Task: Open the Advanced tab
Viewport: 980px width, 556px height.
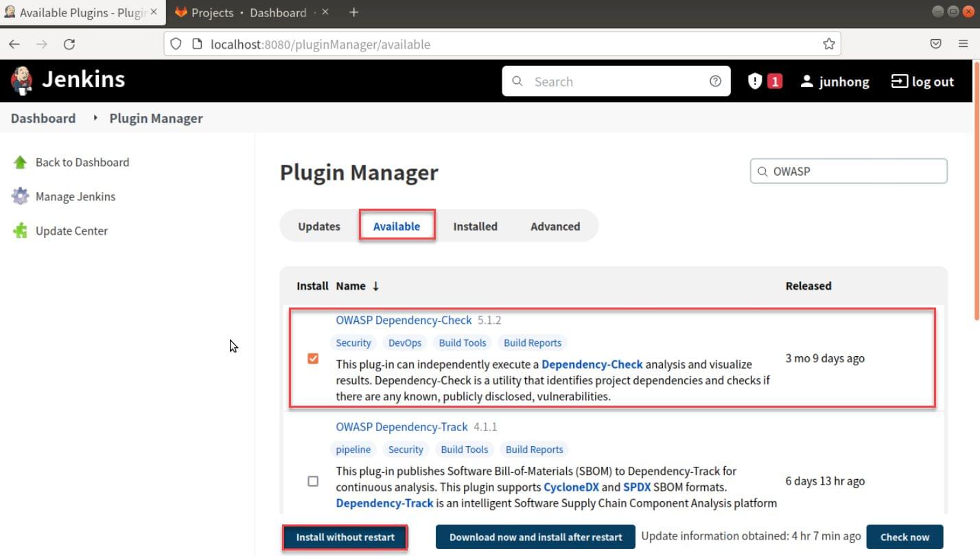Action: (x=555, y=226)
